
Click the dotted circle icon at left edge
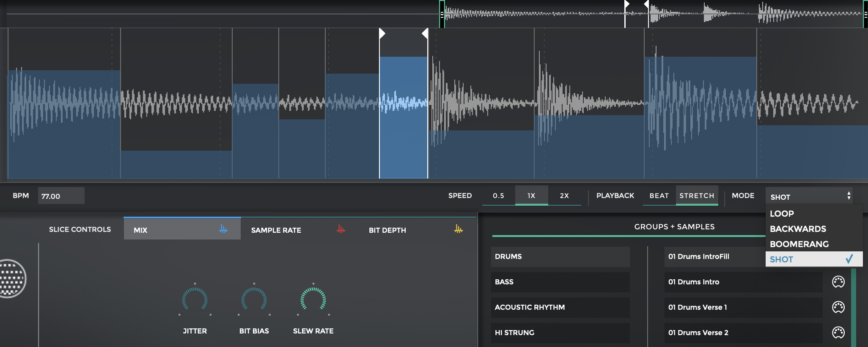pyautogui.click(x=12, y=278)
